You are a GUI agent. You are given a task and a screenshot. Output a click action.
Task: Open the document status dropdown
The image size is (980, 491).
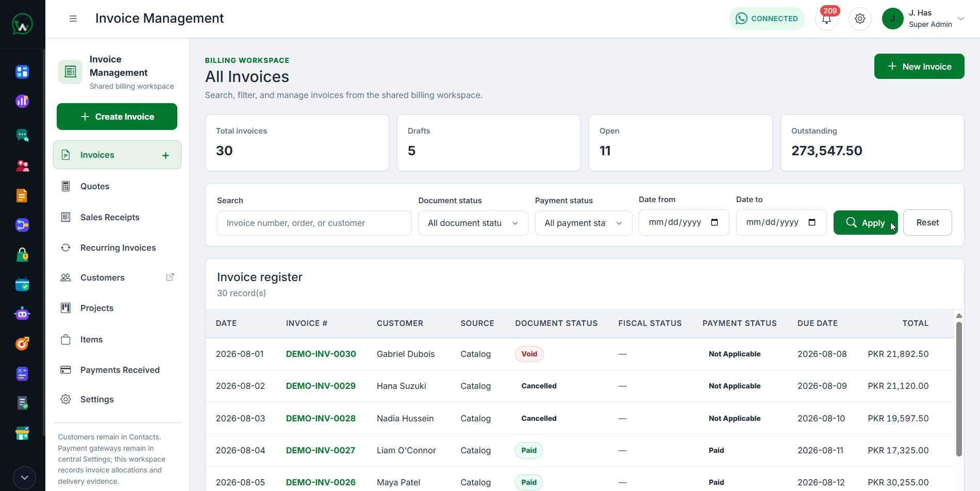[473, 223]
